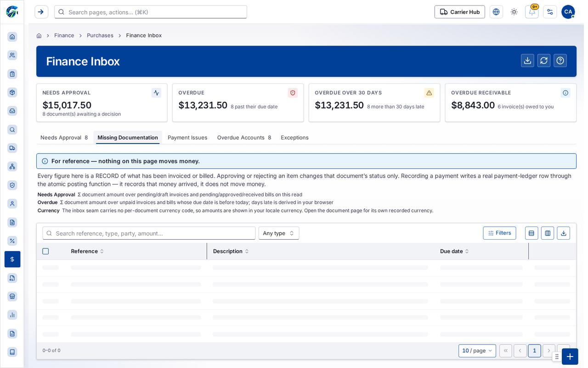Open the inbox tray sidebar icon
588x368 pixels.
coord(12,111)
